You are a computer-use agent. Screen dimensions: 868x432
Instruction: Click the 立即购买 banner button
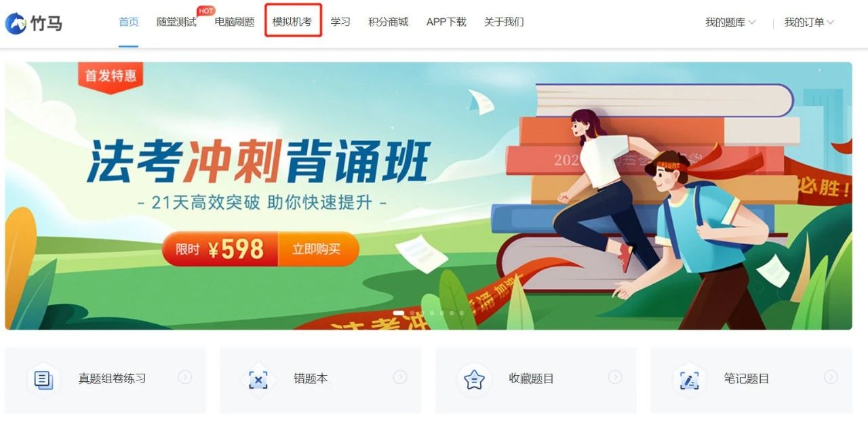(317, 249)
